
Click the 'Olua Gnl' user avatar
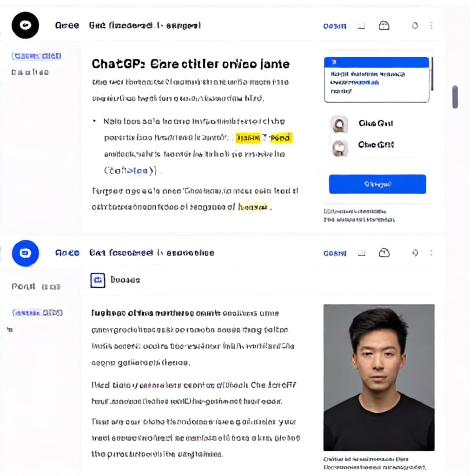pos(339,124)
